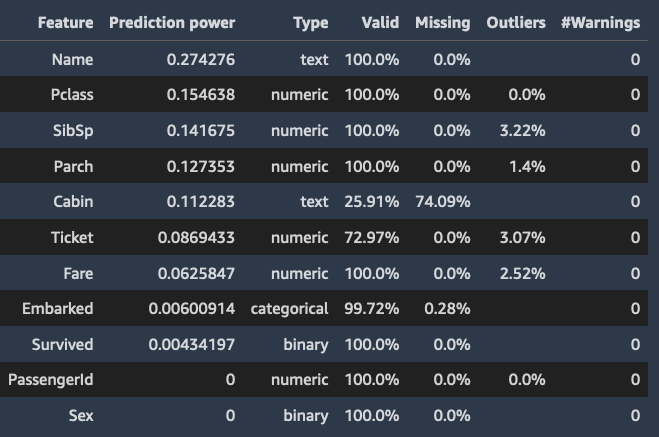Select the Pclass feature cell
Image resolution: width=659 pixels, height=437 pixels.
pos(72,95)
